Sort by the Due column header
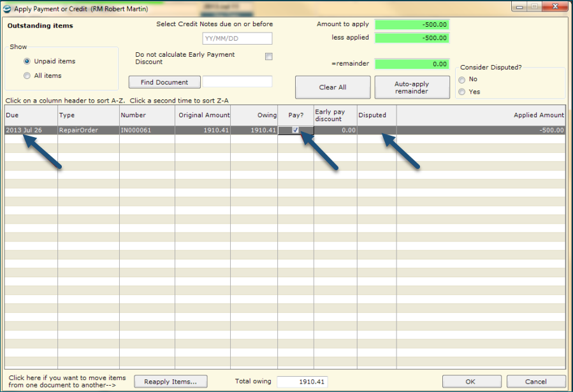The image size is (573, 392). [x=31, y=115]
